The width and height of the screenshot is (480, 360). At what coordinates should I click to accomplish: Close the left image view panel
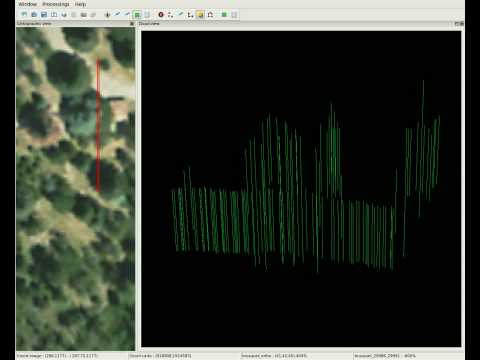[x=132, y=24]
